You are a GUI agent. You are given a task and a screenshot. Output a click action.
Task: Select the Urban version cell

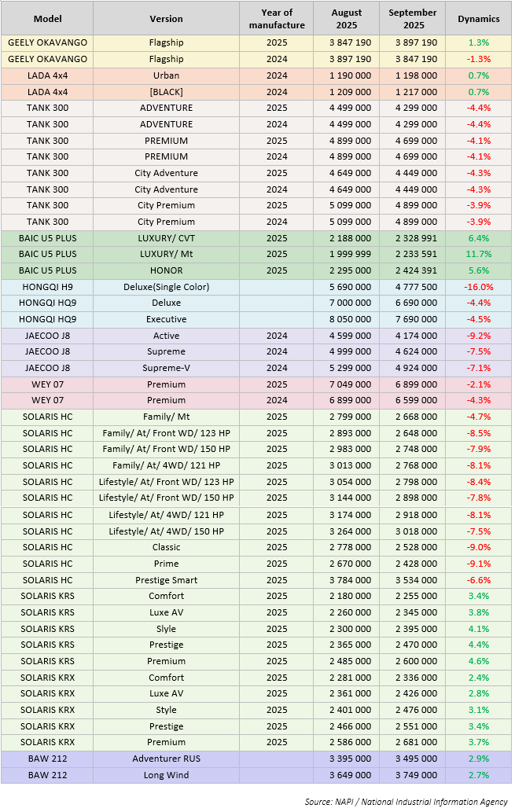(x=166, y=75)
